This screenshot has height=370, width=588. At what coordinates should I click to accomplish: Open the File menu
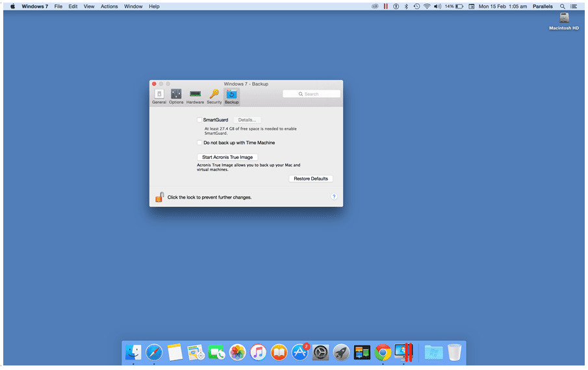58,6
